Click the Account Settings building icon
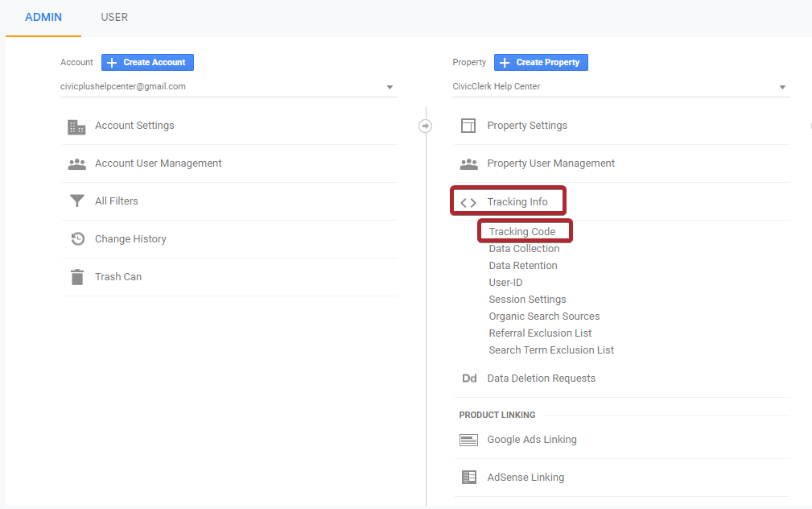 coord(76,126)
